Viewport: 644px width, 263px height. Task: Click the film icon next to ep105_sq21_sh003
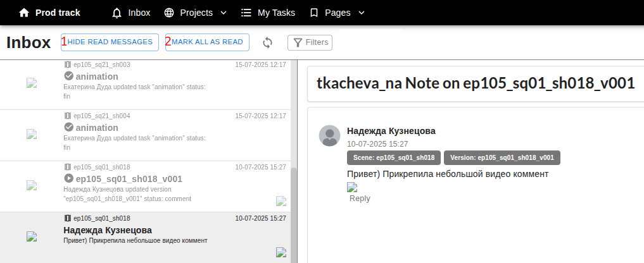(x=68, y=64)
